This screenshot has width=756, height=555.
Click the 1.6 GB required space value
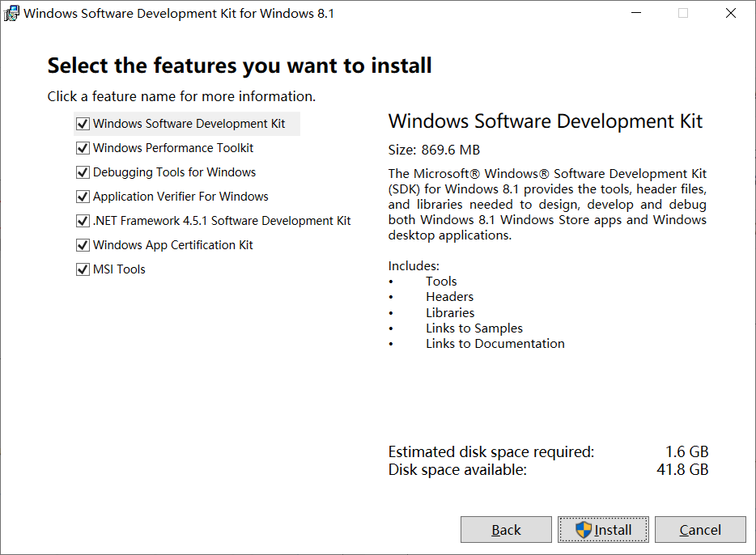coord(687,452)
